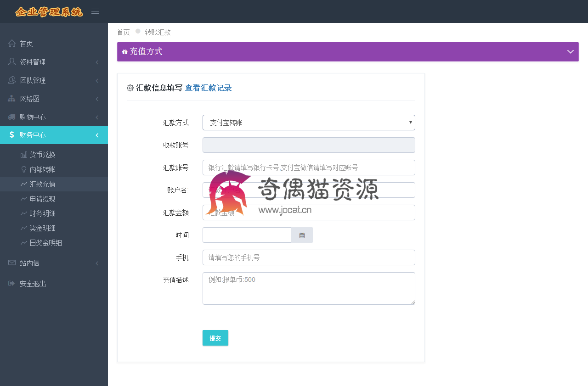Expand 购物中心 submenu arrow
The width and height of the screenshot is (588, 386).
(97, 117)
